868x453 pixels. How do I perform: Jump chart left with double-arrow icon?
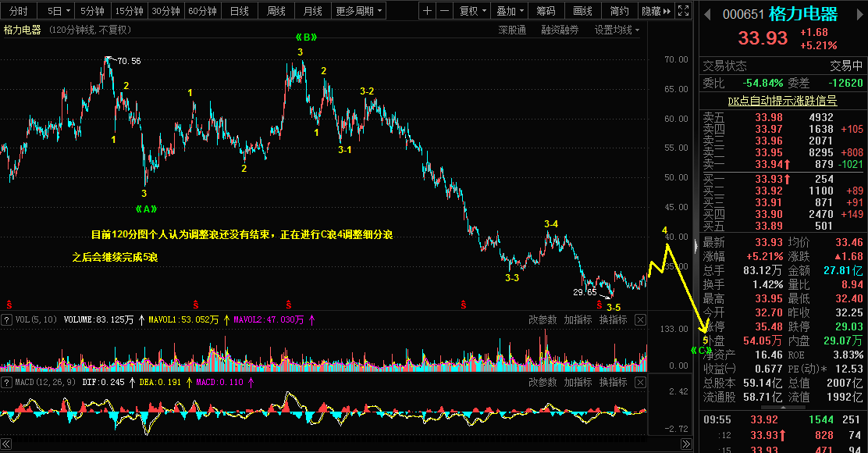click(6, 444)
